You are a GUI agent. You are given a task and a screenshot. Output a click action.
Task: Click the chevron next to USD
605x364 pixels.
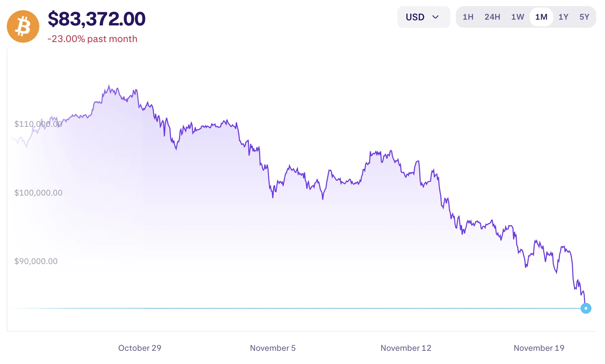(x=436, y=17)
